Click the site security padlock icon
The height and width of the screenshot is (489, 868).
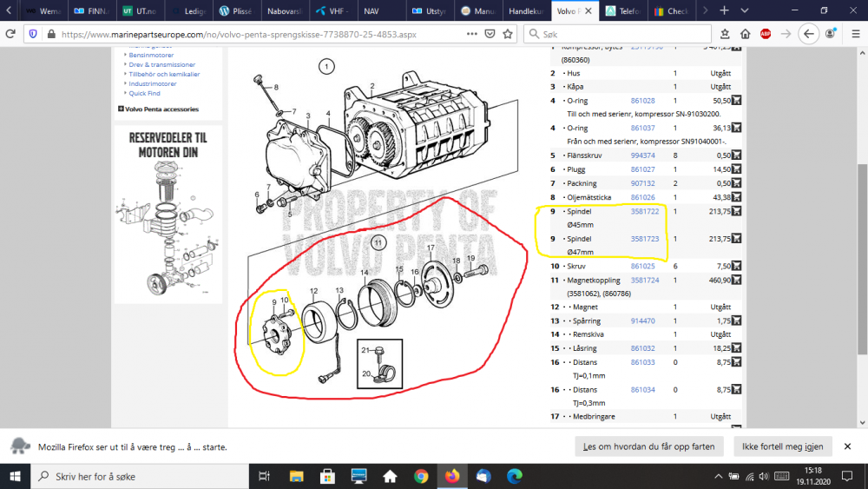pos(51,34)
